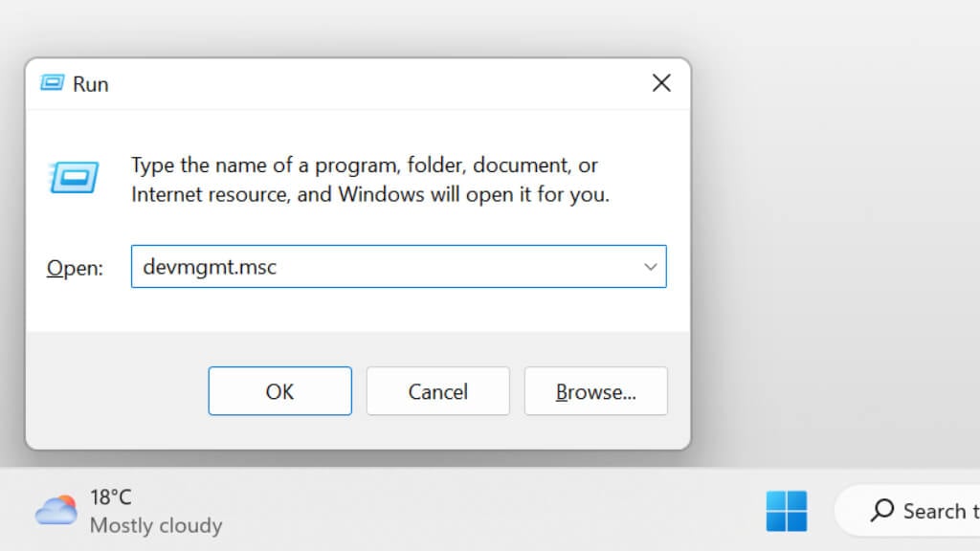Viewport: 980px width, 551px height.
Task: Close the Run dialog with X
Action: 660,84
